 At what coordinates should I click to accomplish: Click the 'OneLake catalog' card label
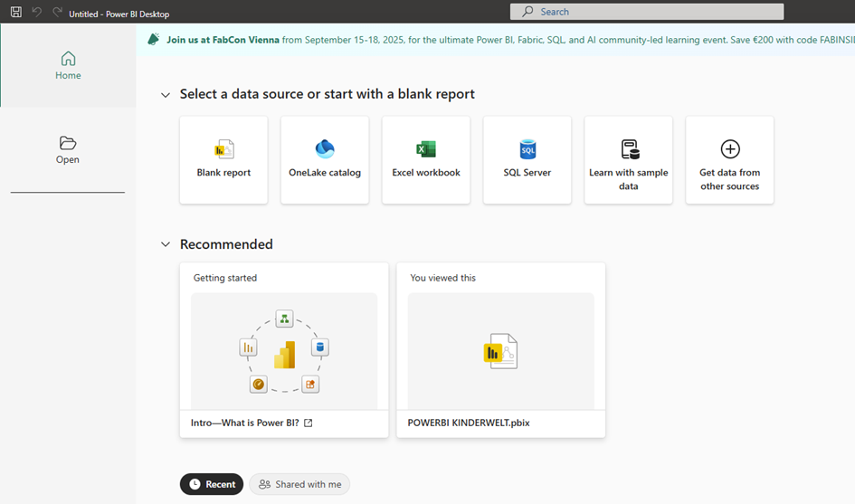(325, 172)
